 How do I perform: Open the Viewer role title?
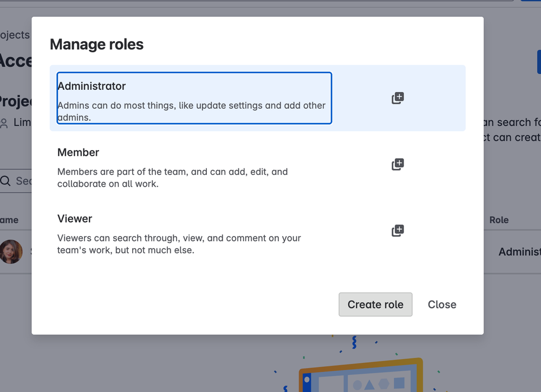pos(75,218)
